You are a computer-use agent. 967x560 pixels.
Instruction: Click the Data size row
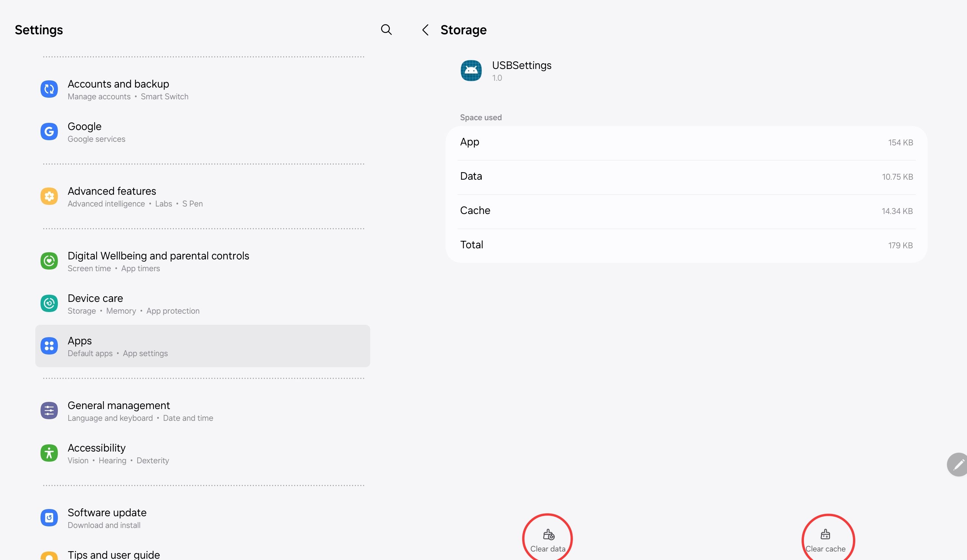tap(686, 177)
